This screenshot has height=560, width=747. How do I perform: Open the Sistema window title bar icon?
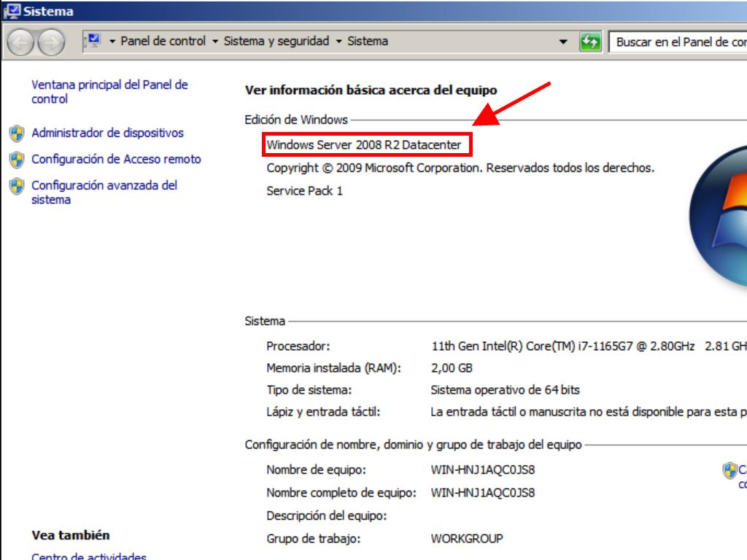(12, 11)
